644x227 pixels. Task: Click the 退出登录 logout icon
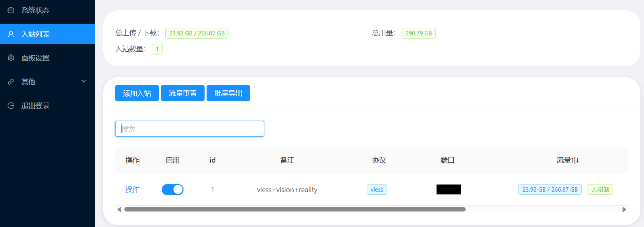pos(11,106)
